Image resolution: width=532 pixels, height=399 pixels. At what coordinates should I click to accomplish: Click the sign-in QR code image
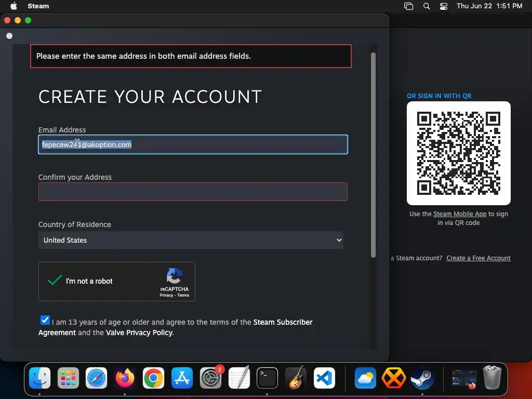coord(458,153)
